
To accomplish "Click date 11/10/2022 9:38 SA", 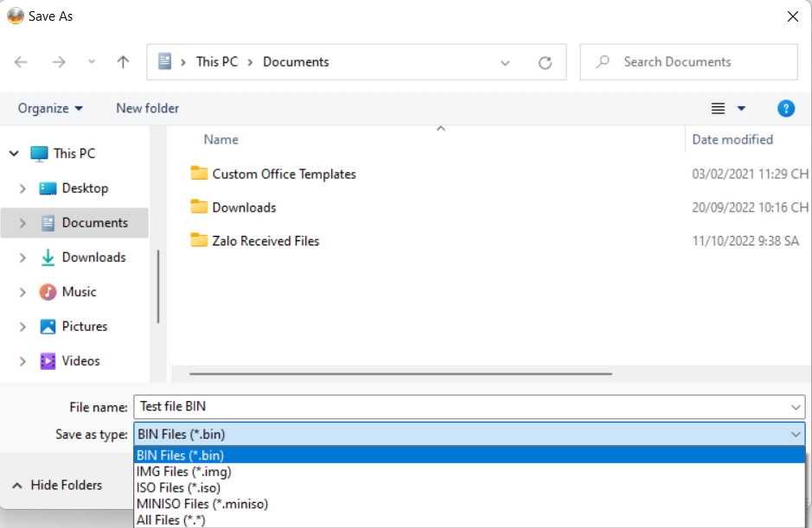I will click(745, 241).
